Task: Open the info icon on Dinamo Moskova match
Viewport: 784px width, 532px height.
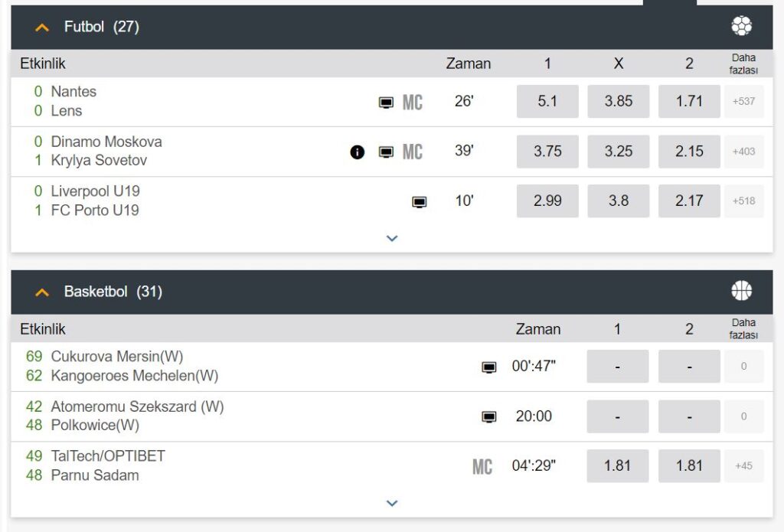Action: [x=358, y=152]
